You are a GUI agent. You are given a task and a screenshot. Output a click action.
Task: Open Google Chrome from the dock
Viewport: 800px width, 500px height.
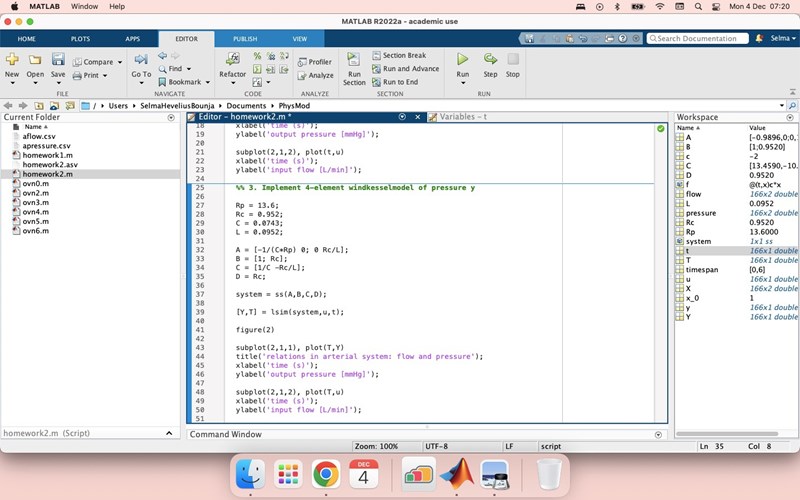[x=325, y=475]
